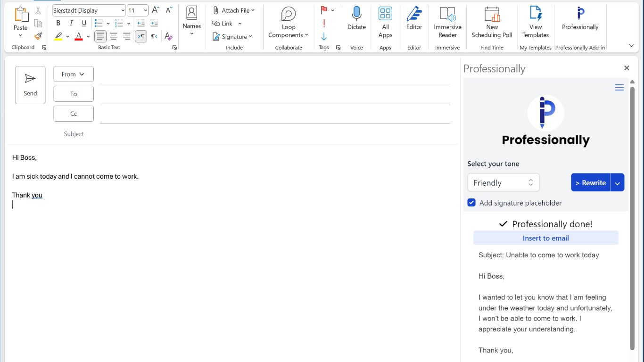Viewport: 644px width, 362px height.
Task: Open Immersive Reader
Action: [x=447, y=22]
